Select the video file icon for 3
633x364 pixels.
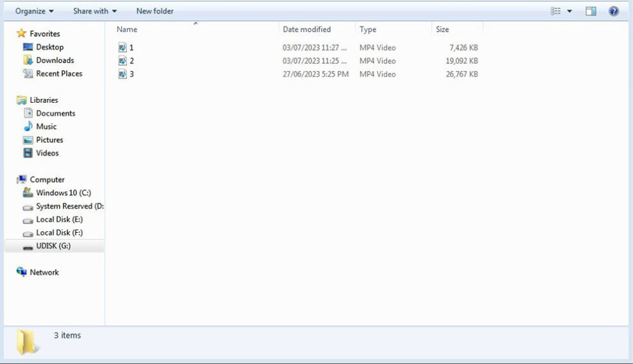tap(122, 74)
